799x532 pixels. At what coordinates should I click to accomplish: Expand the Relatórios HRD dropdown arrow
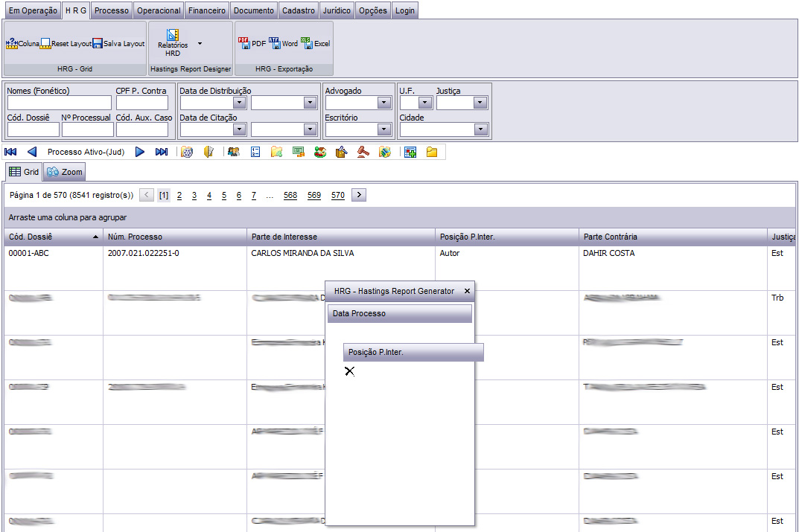pos(200,44)
